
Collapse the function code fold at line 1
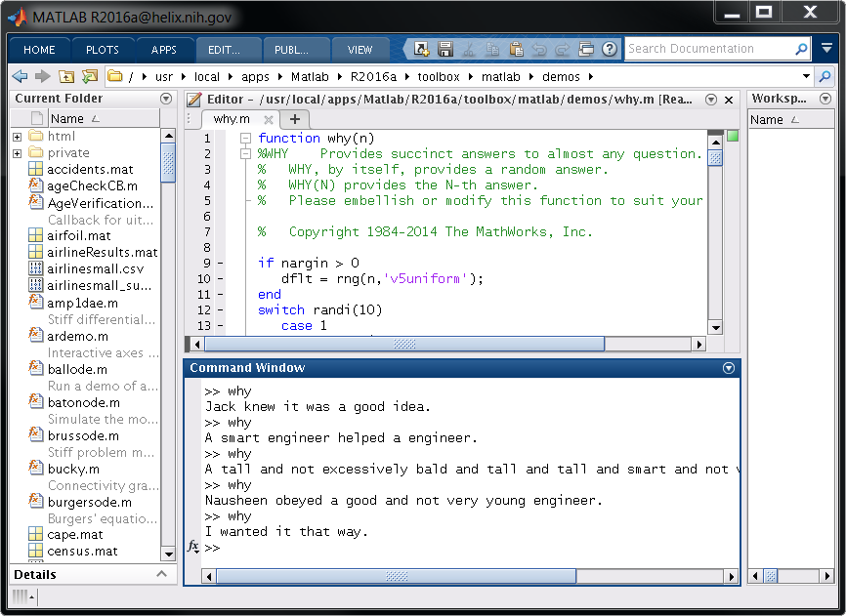pos(246,139)
